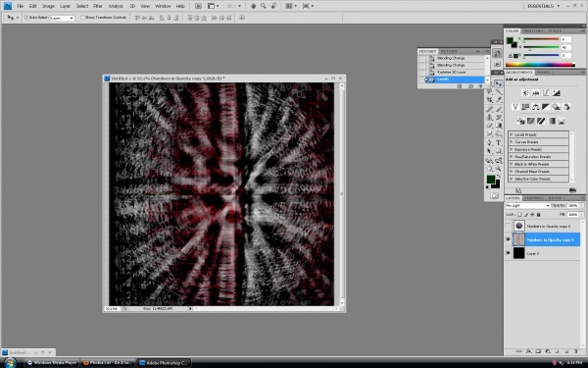This screenshot has height=368, width=588.
Task: Select the Magic Wand tool
Action: (499, 91)
